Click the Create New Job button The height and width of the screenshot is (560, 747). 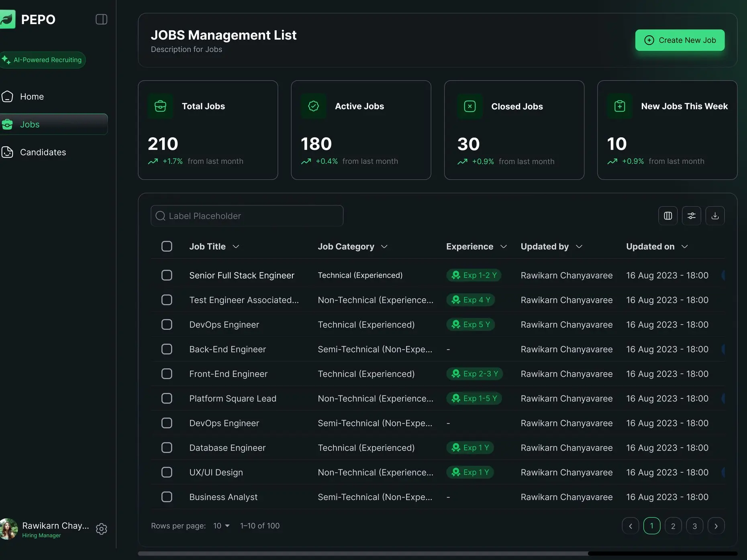pos(680,40)
